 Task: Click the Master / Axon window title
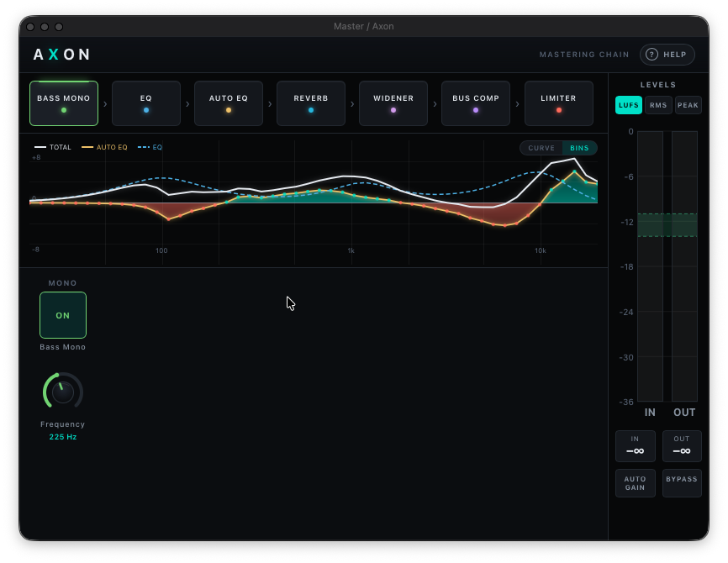(x=363, y=26)
